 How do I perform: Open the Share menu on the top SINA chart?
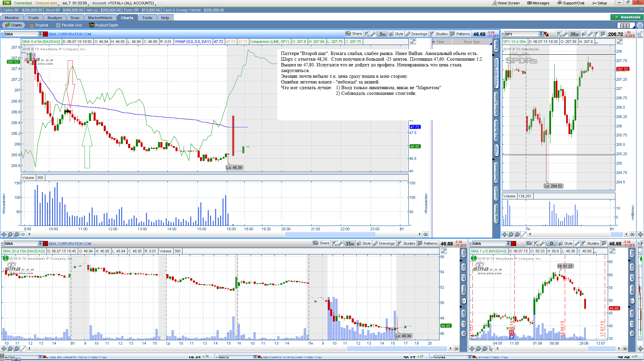coord(354,34)
